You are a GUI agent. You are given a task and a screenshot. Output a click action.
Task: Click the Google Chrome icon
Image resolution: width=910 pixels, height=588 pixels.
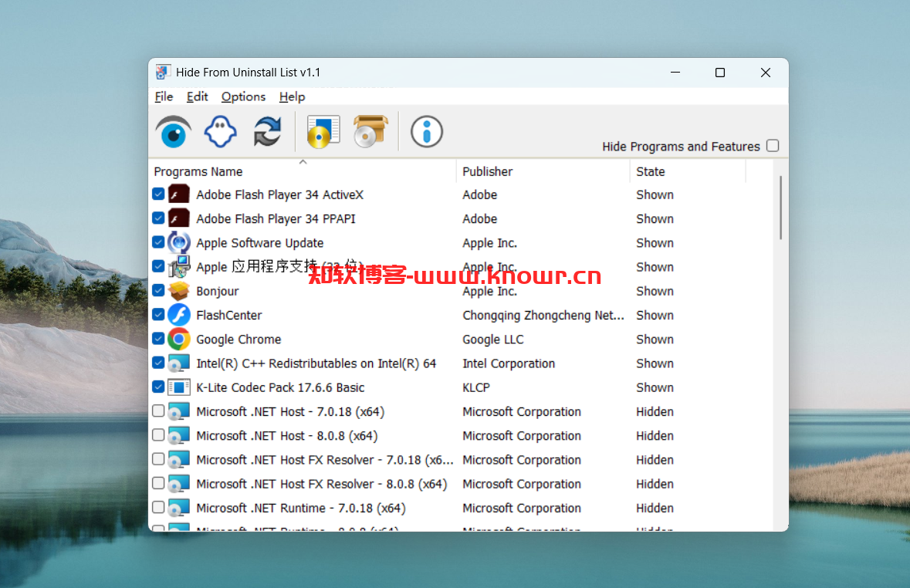pos(179,339)
